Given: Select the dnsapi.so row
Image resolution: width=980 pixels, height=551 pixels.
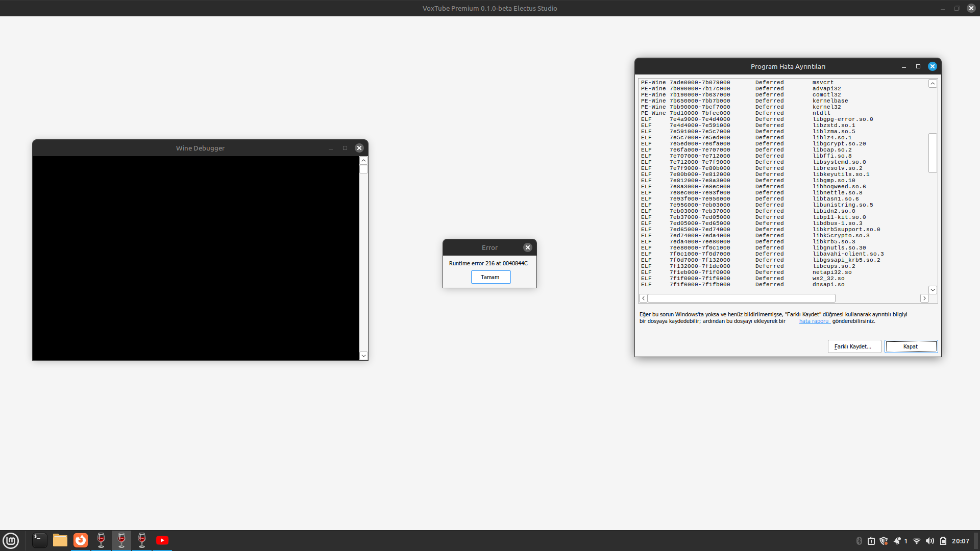Looking at the screenshot, I should pyautogui.click(x=743, y=285).
